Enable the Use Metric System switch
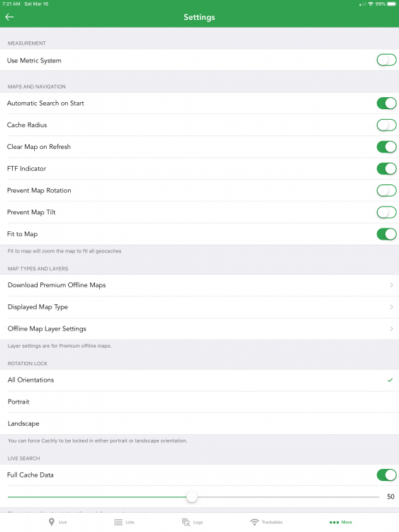The height and width of the screenshot is (532, 399). tap(386, 60)
